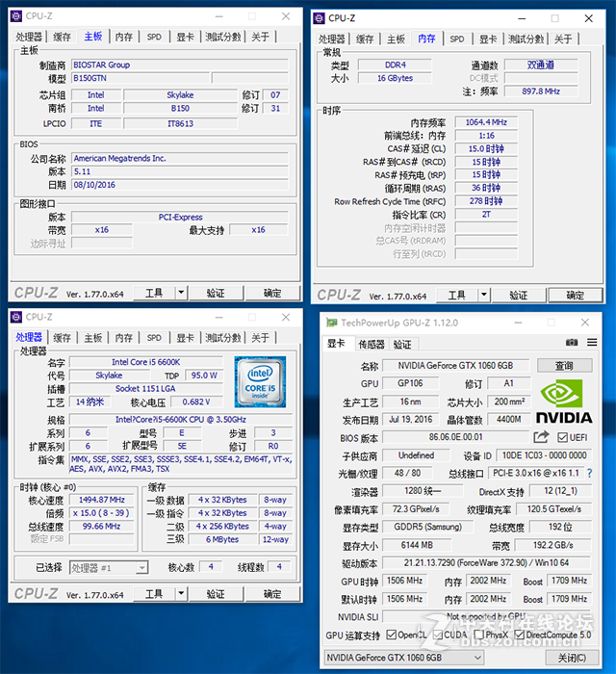Image resolution: width=616 pixels, height=674 pixels.
Task: Click the CPU-Z app icon in the motherboard window title bar
Action: [16, 16]
